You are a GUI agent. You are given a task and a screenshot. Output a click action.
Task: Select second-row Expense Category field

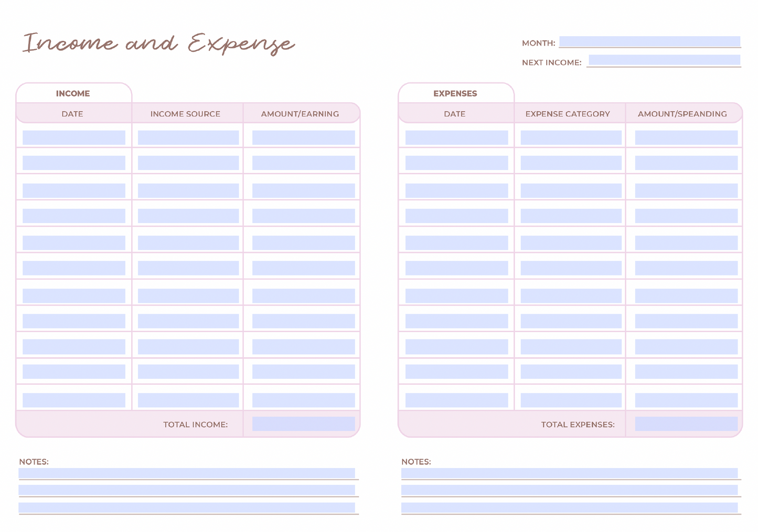point(571,163)
